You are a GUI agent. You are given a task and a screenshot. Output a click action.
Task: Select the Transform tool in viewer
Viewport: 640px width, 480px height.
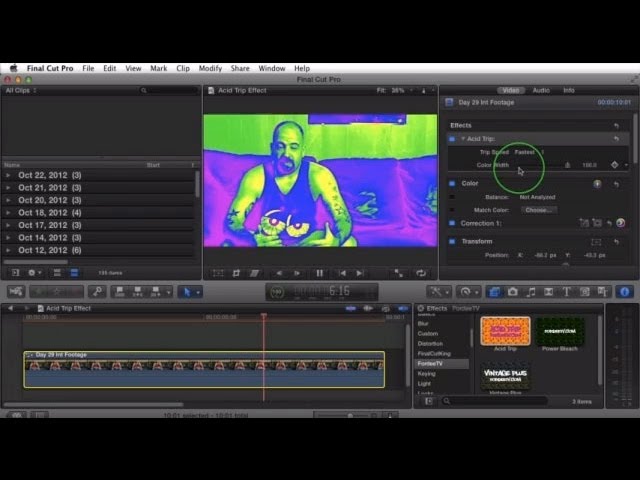tap(218, 273)
